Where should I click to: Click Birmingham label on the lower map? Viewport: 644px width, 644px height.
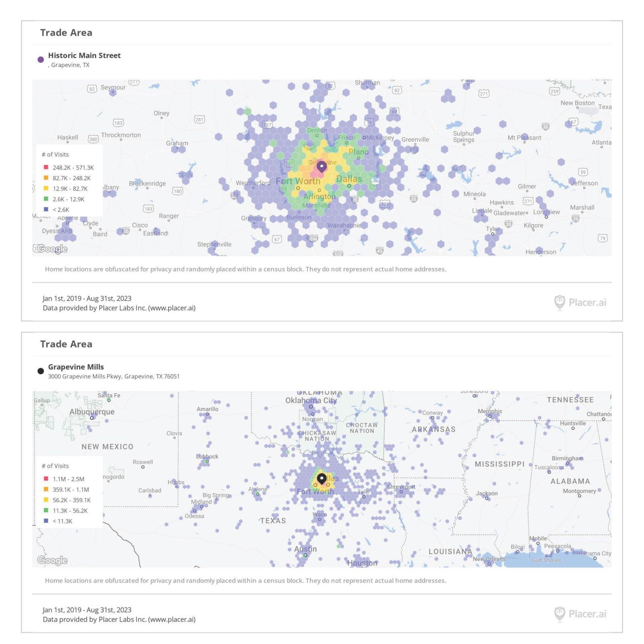[567, 458]
